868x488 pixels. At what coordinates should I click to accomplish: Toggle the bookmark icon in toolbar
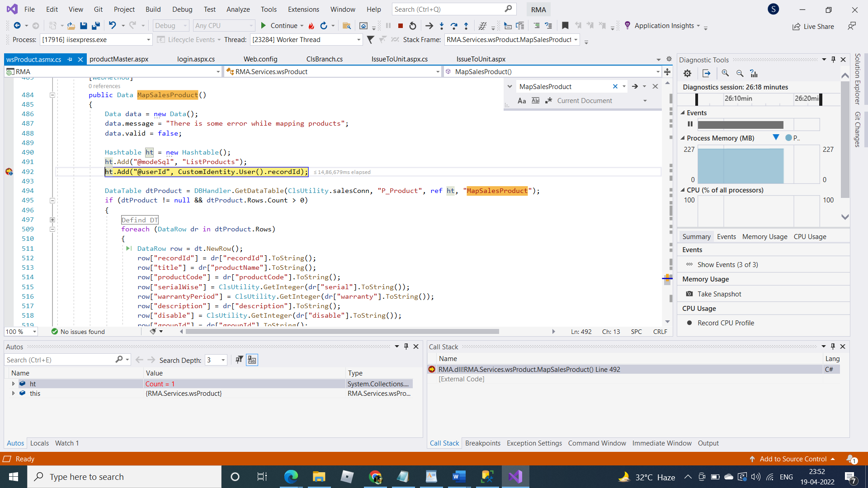(565, 26)
